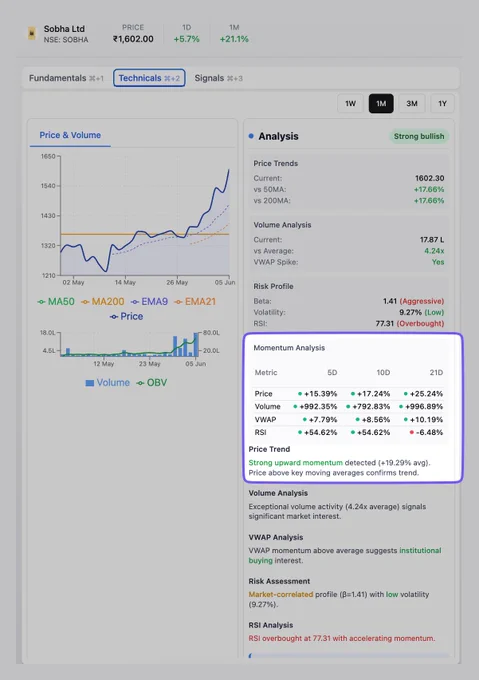
Task: Select the 1W time range button
Action: click(x=350, y=104)
